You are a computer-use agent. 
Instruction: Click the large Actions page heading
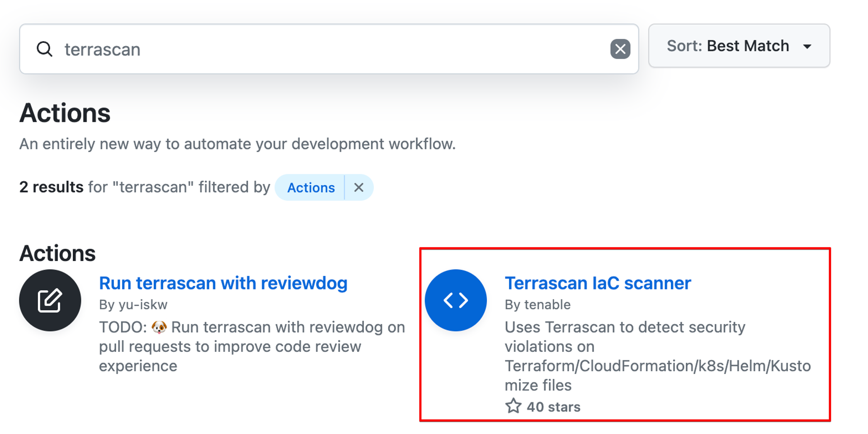(x=65, y=113)
